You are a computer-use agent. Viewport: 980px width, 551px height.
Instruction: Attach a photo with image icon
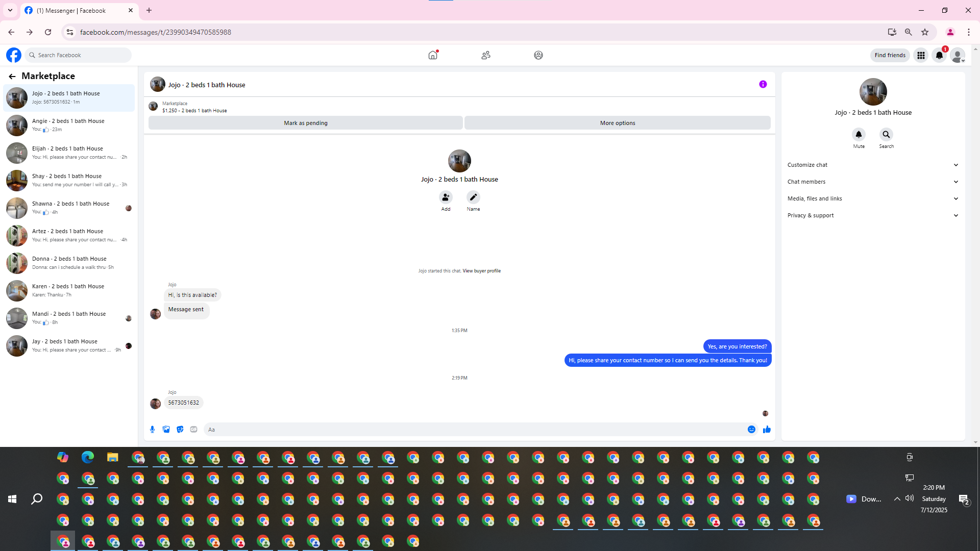click(x=166, y=430)
